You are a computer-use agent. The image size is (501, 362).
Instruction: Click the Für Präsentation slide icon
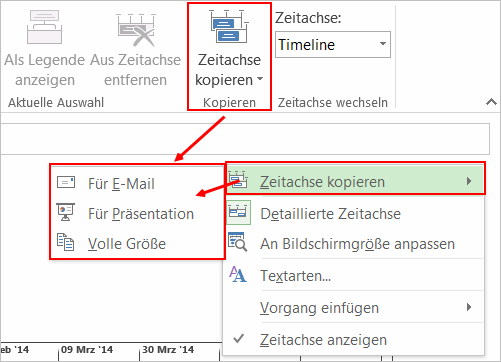66,212
